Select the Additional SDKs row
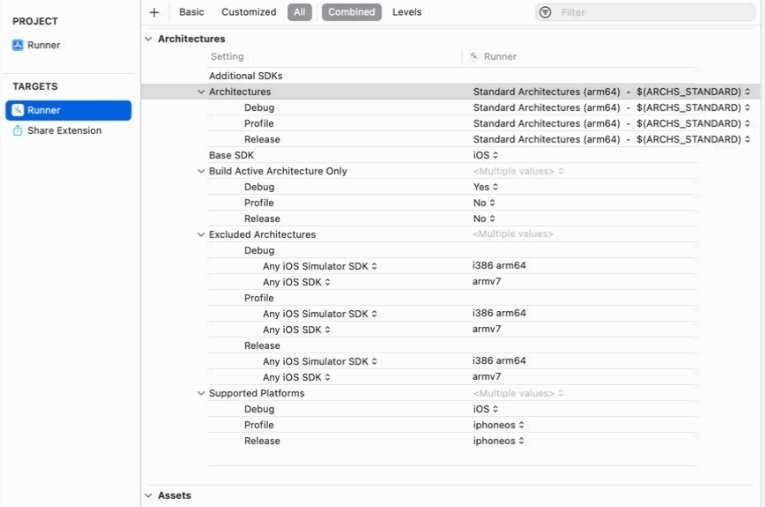This screenshot has height=507, width=765. click(451, 76)
